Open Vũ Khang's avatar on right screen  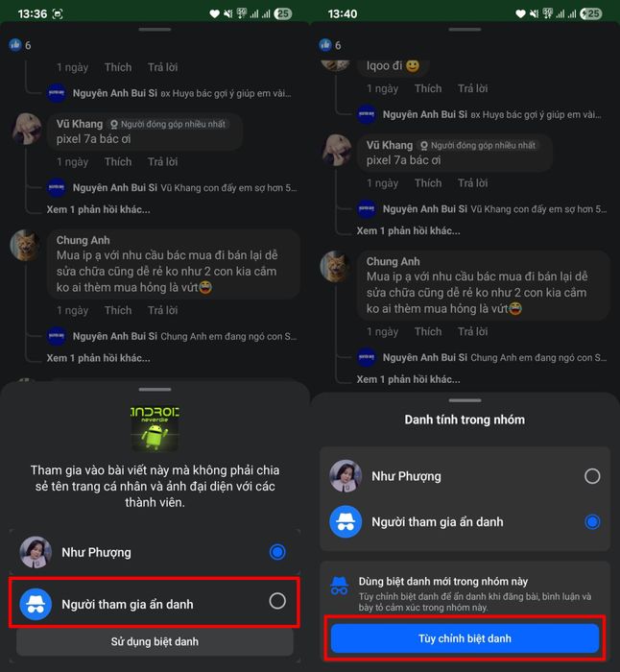pos(337,150)
